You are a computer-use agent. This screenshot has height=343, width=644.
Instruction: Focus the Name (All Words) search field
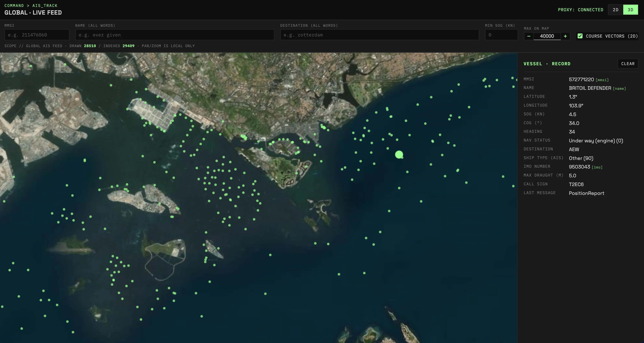[175, 35]
